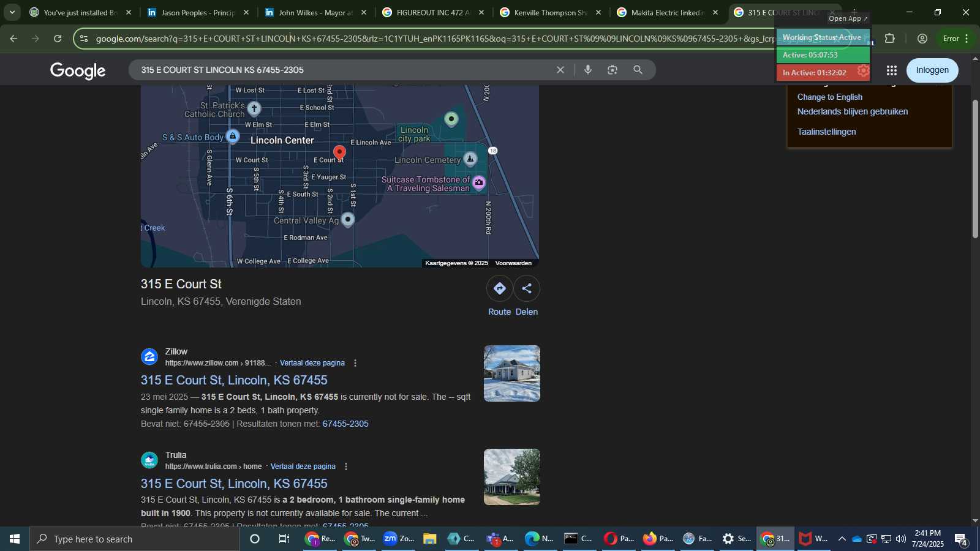Close the FIGUREOUT INC tab
The height and width of the screenshot is (551, 980).
[481, 12]
